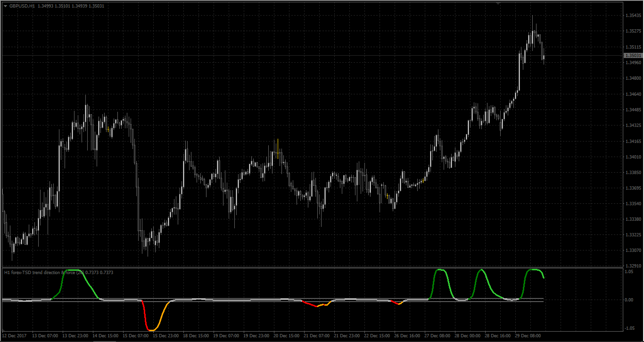The image size is (644, 342).
Task: Open the GBPUSD,H1 chart dropdown arrow
Action: pos(5,6)
